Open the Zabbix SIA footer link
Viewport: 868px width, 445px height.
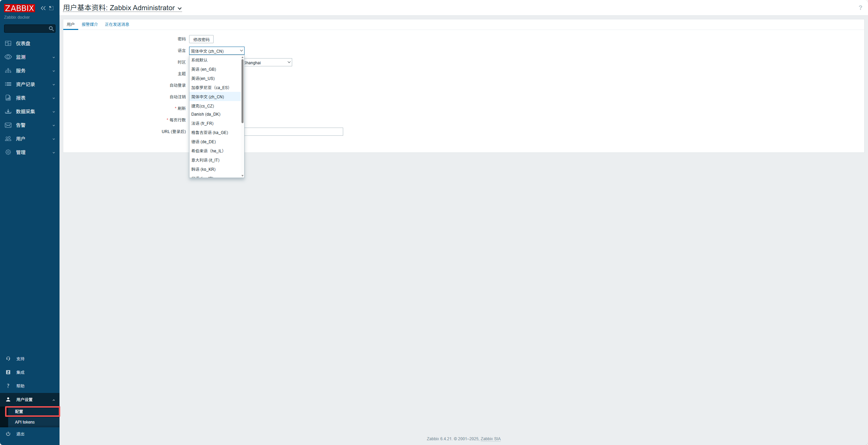pyautogui.click(x=490, y=439)
